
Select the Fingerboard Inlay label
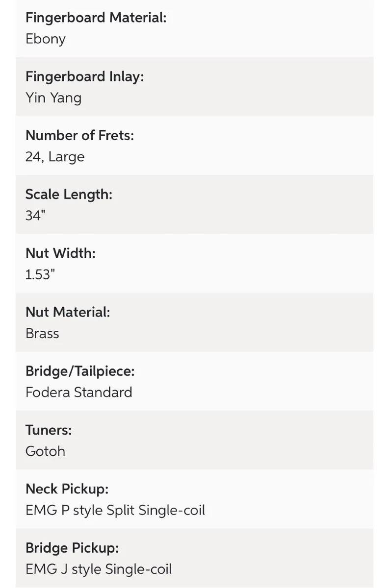[x=85, y=77]
